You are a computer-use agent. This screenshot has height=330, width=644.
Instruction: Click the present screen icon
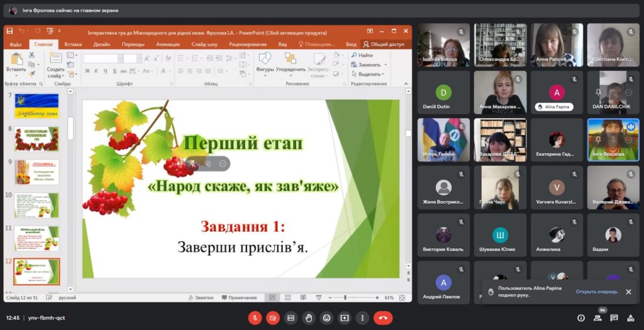coord(344,318)
